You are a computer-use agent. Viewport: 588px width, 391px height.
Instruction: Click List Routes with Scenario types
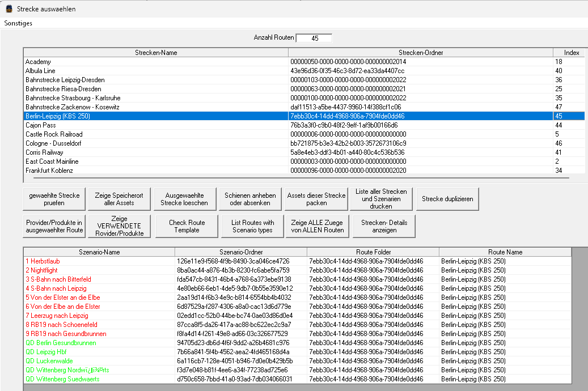point(252,226)
